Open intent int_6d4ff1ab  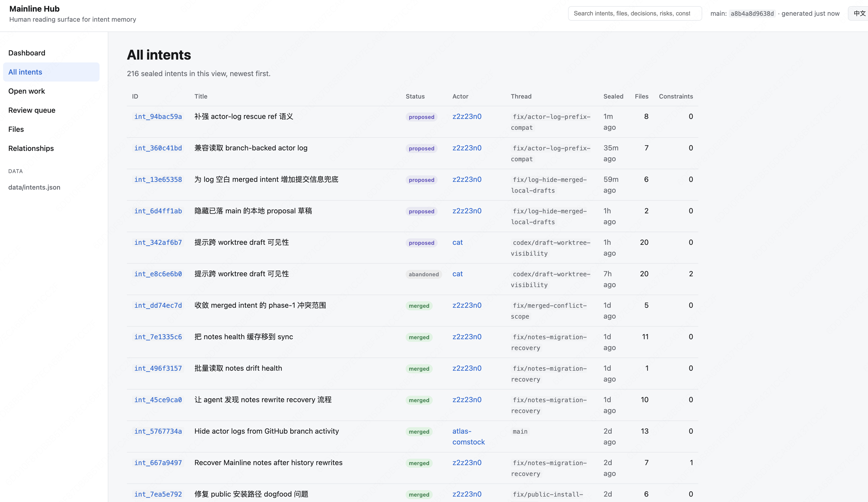click(158, 211)
